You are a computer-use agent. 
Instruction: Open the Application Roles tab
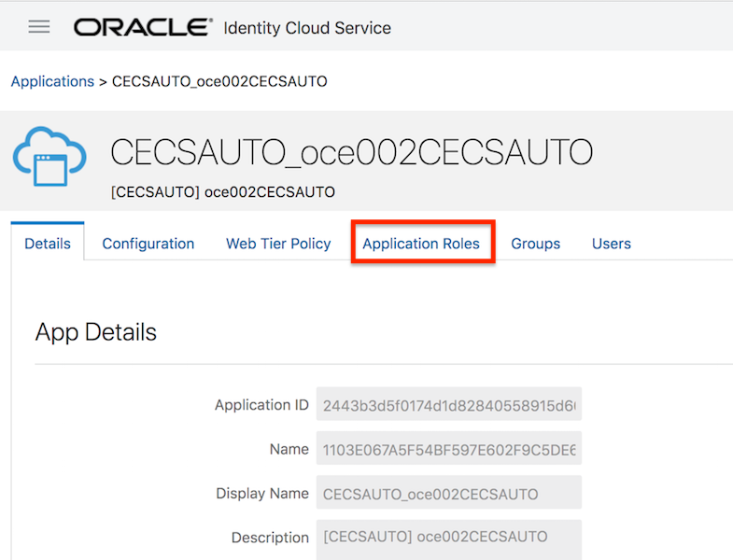pyautogui.click(x=421, y=244)
